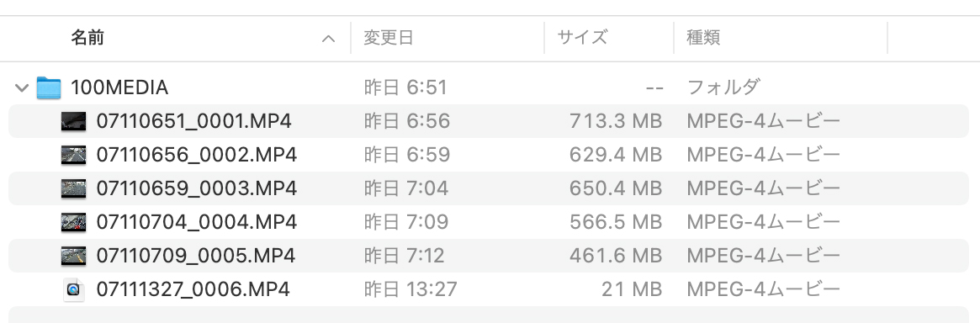The width and height of the screenshot is (980, 323).
Task: Sort files by 種類 column header
Action: tap(703, 38)
